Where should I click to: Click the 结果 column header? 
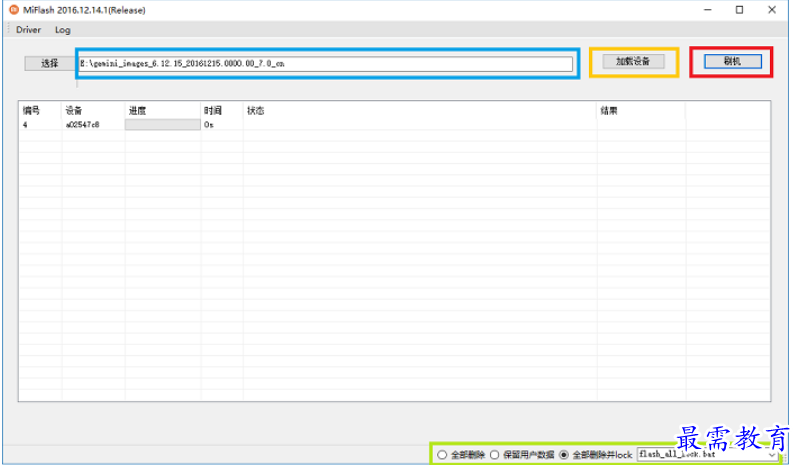(609, 110)
